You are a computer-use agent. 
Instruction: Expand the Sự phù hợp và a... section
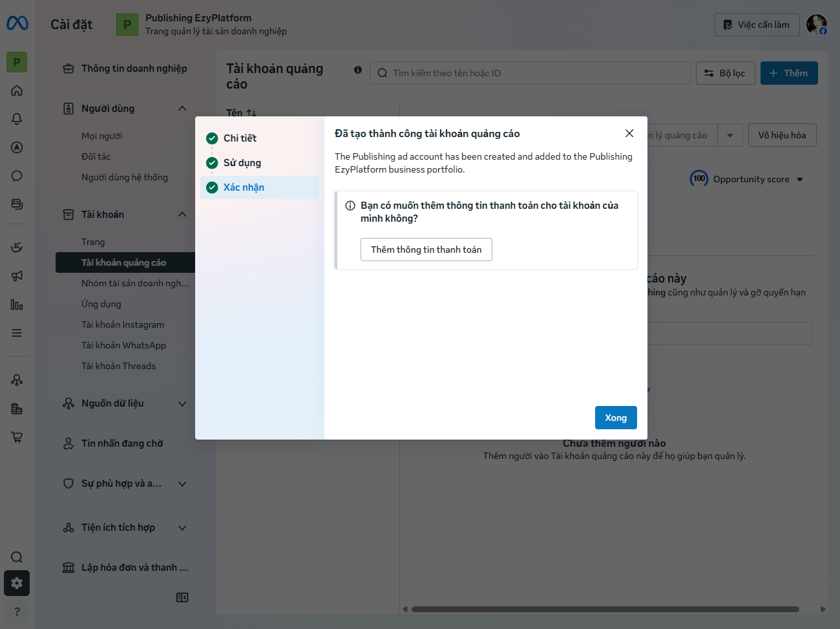coord(182,484)
